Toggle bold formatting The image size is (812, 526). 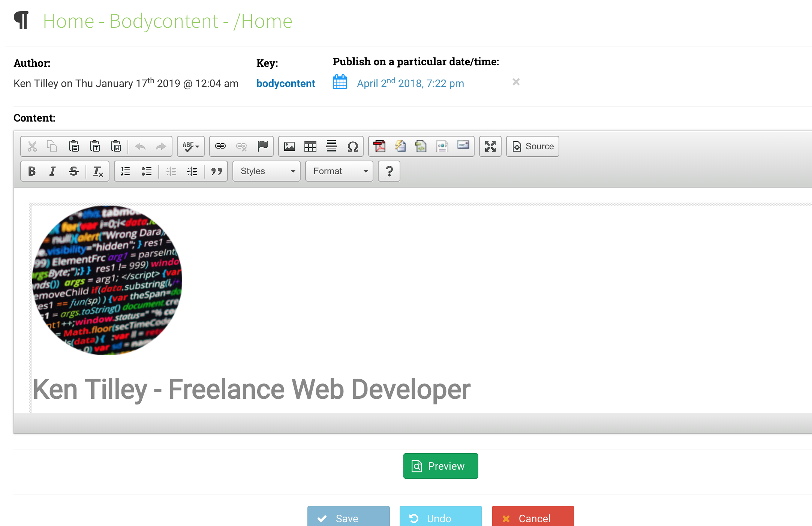coord(32,171)
